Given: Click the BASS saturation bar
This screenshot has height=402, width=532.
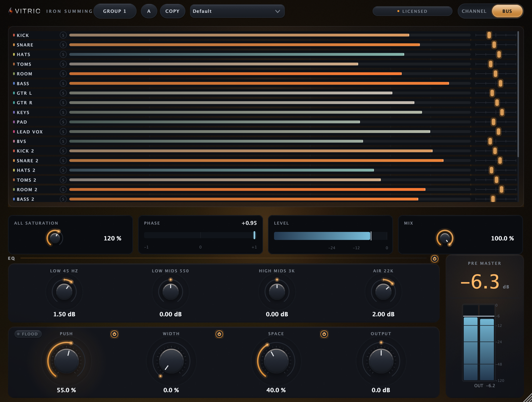Looking at the screenshot, I should (x=270, y=83).
